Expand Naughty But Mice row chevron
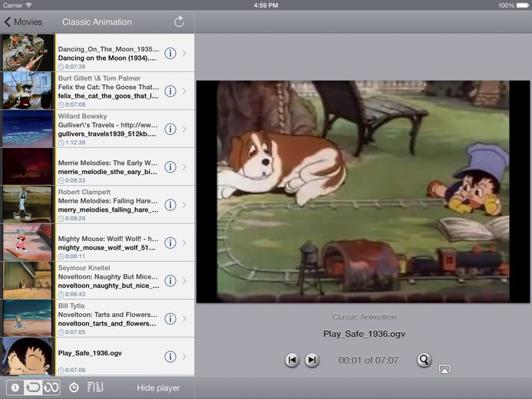The image size is (532, 399). pyautogui.click(x=184, y=281)
